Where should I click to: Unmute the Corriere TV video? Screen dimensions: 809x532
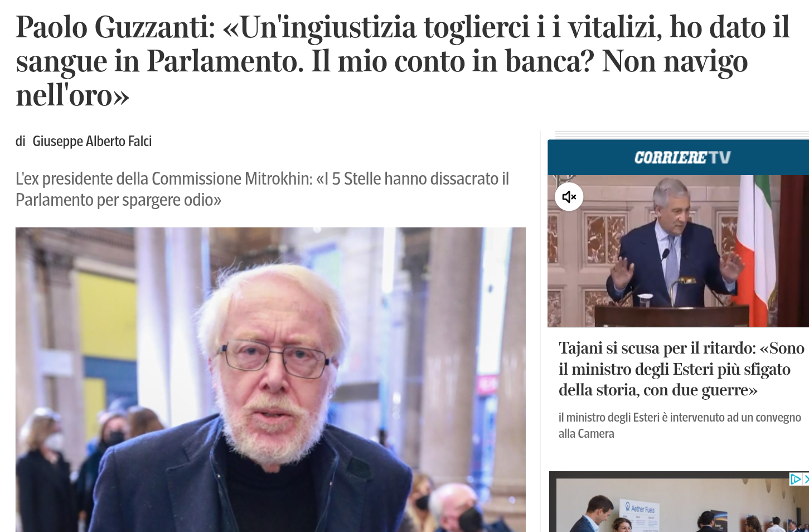click(569, 197)
